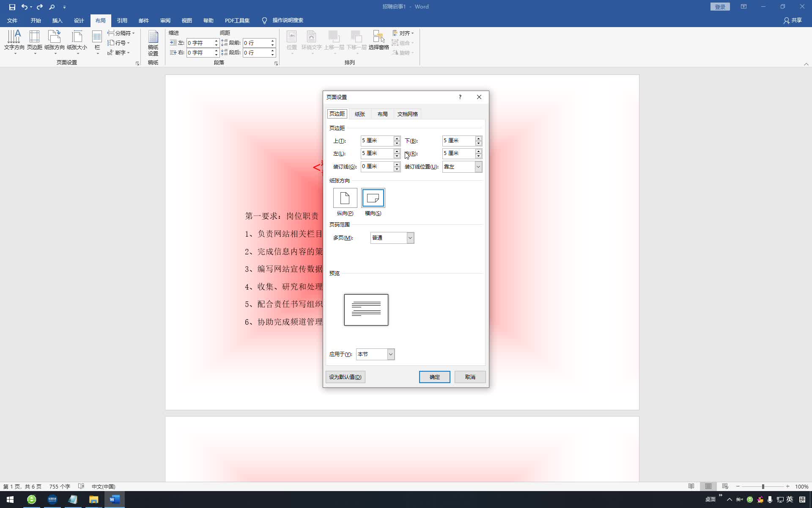Viewport: 812px width, 508px height.
Task: Click Set As Default (设为默认值) button
Action: pos(346,377)
